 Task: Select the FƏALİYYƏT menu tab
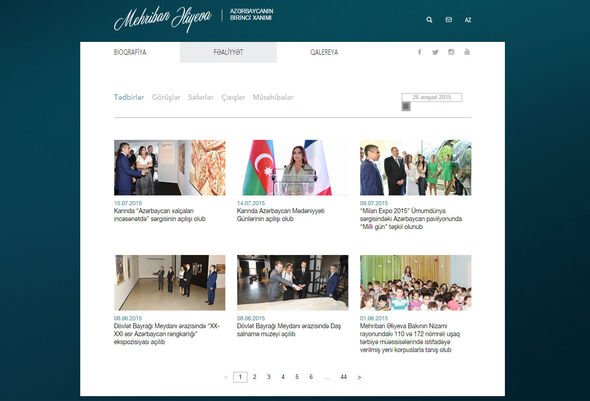[228, 52]
